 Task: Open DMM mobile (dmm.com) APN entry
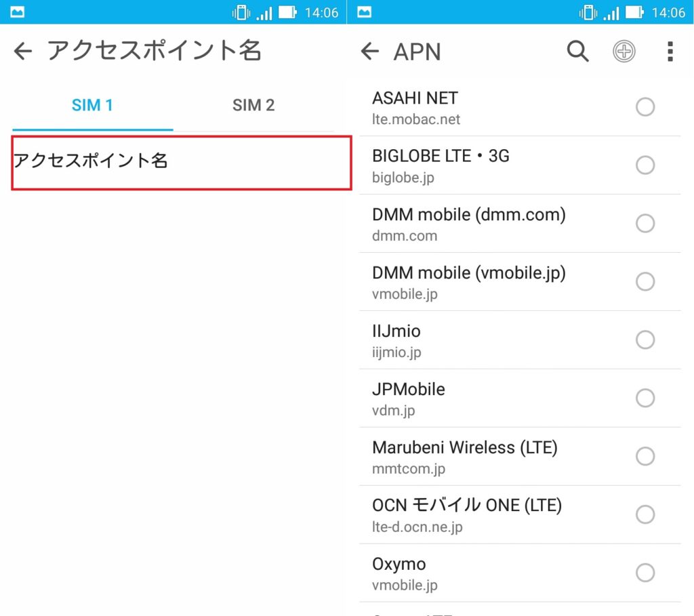[520, 224]
